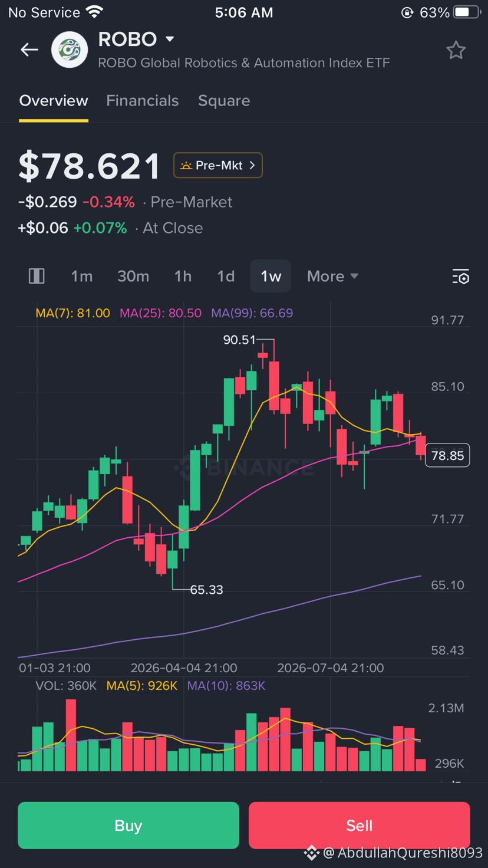Open the ROBO ETF logo
The height and width of the screenshot is (868, 488).
coord(70,50)
